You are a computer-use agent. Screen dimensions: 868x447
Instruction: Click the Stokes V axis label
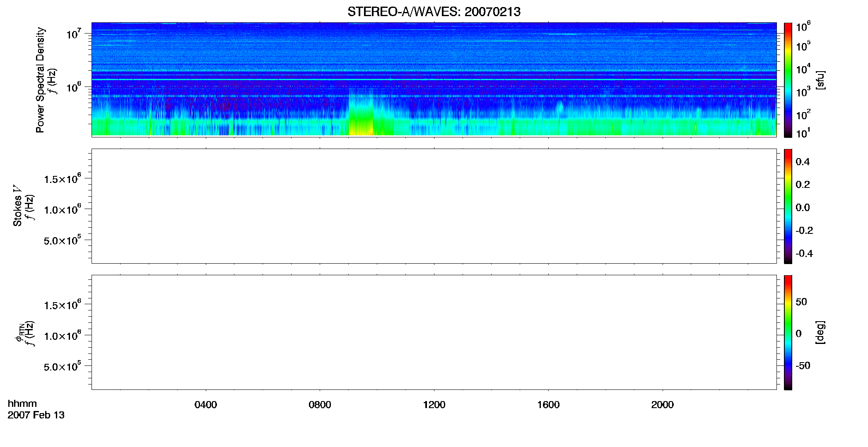click(17, 206)
